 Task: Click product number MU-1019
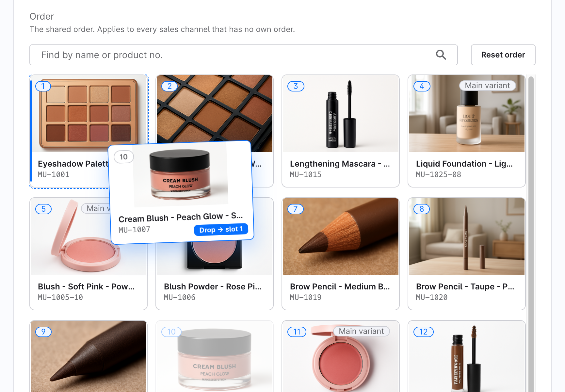click(306, 297)
